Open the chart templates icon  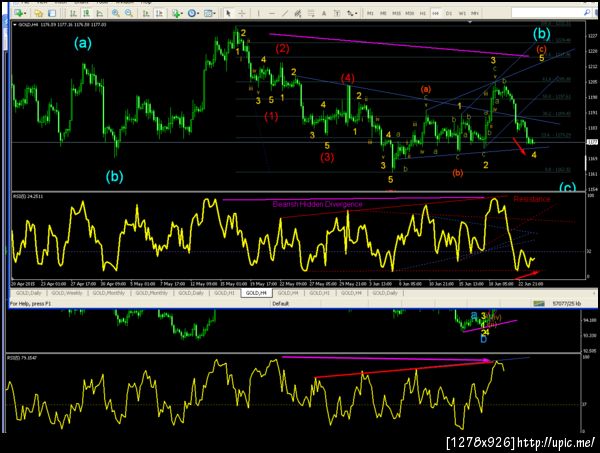208,13
